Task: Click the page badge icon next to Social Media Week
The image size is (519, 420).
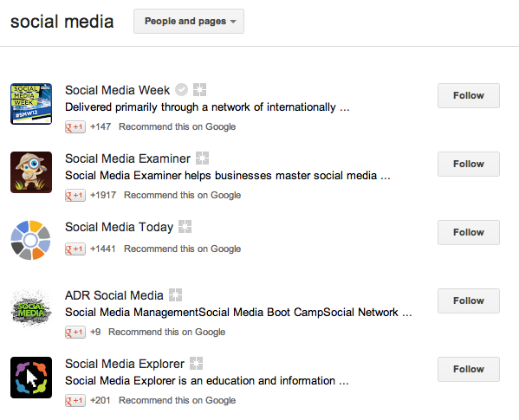Action: point(199,89)
